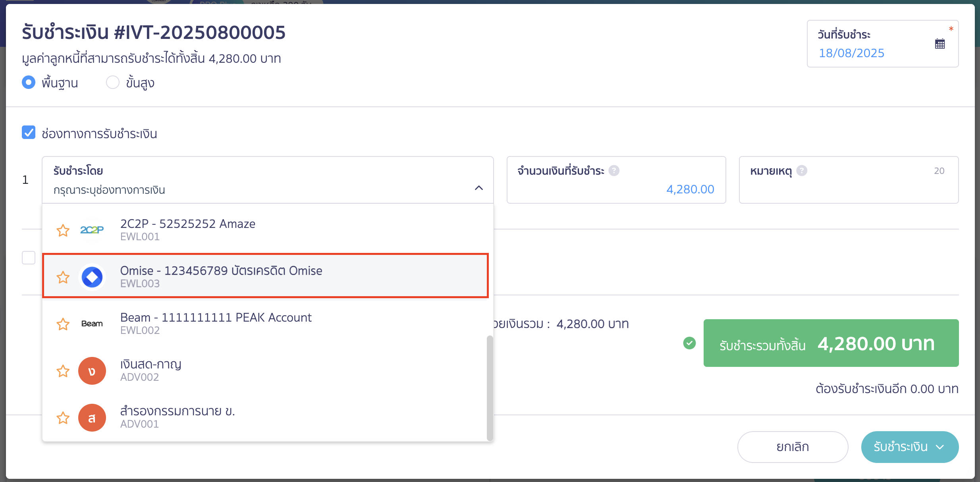Choose 2C2P - 52525252 Amaze option
Screen dimensions: 980x482
click(x=265, y=230)
